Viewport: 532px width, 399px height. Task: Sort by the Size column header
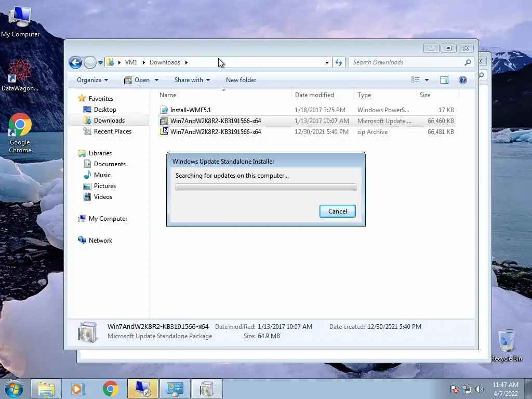pos(437,95)
